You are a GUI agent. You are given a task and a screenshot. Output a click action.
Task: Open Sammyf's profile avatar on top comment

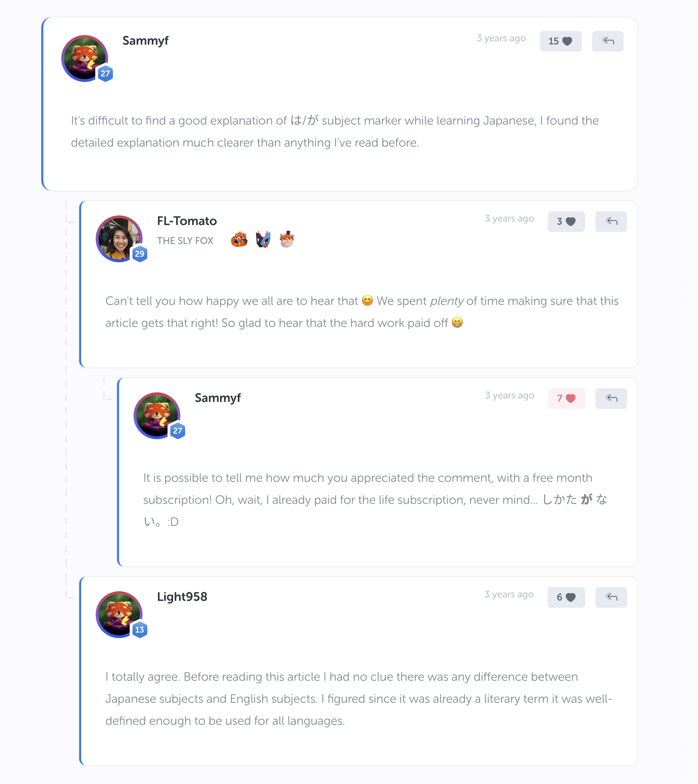tap(84, 58)
